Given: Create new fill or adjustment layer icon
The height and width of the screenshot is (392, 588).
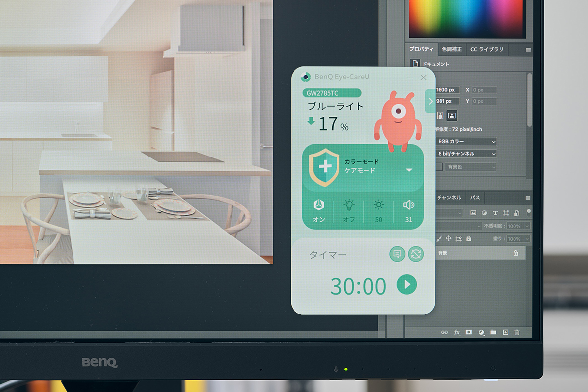Looking at the screenshot, I should point(481,332).
